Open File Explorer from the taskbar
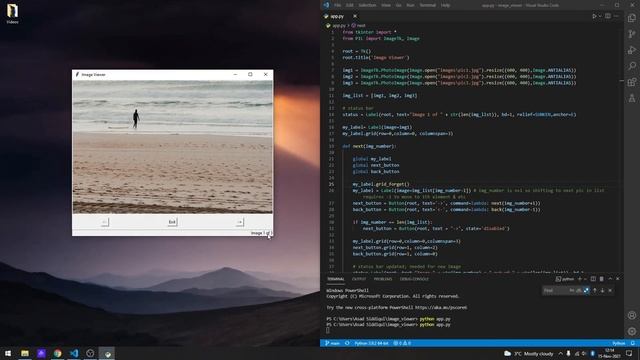This screenshot has height=360, width=640. pos(25,353)
